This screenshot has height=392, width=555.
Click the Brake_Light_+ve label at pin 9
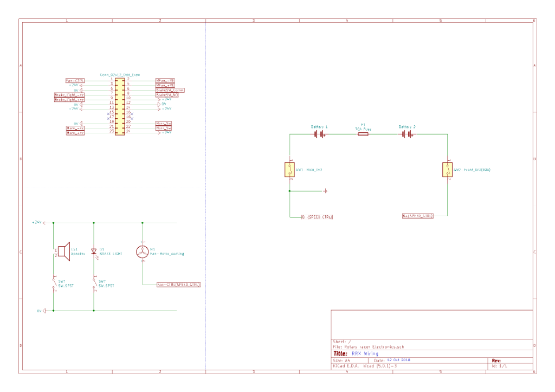click(x=69, y=100)
